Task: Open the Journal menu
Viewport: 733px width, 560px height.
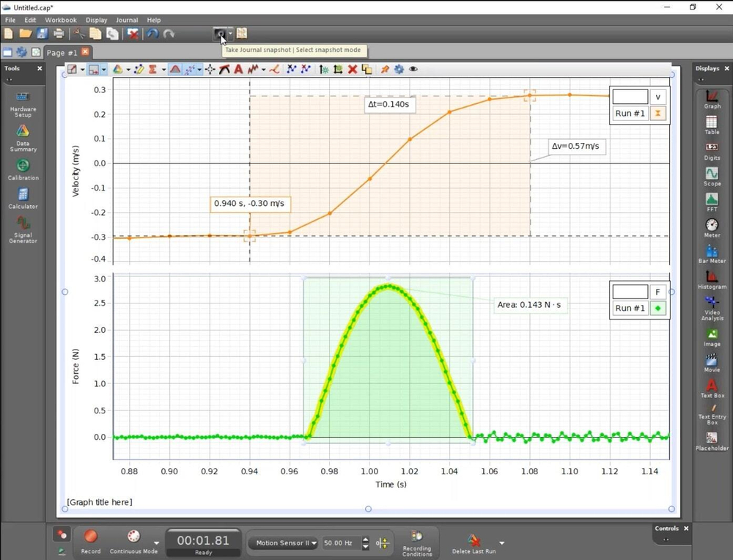Action: [x=128, y=20]
